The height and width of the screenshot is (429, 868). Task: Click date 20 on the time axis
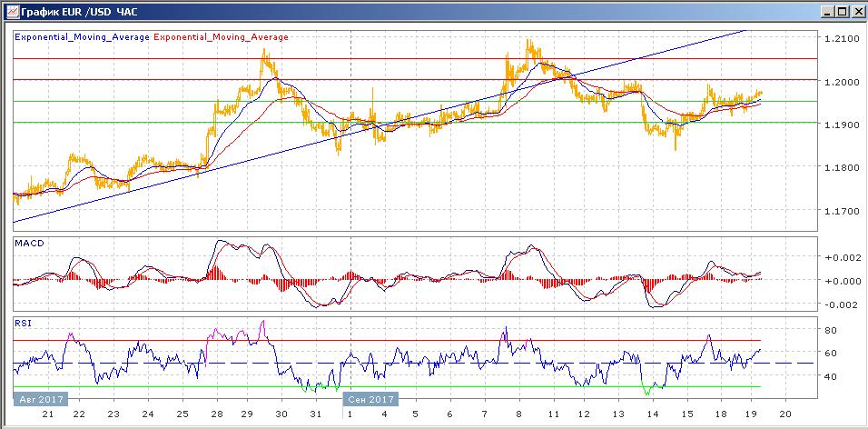(x=785, y=414)
